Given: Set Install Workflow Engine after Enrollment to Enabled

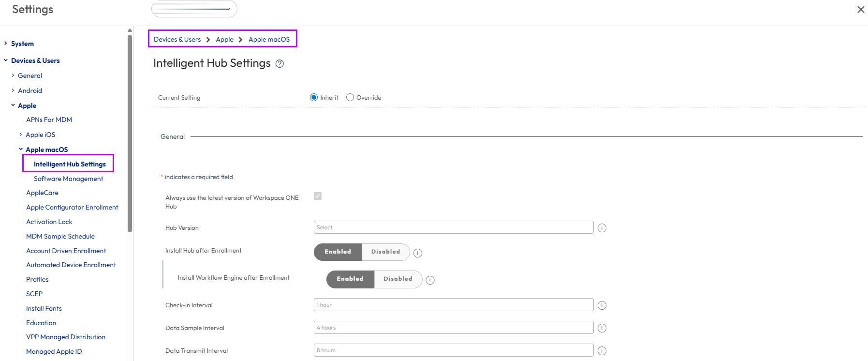Looking at the screenshot, I should (350, 279).
